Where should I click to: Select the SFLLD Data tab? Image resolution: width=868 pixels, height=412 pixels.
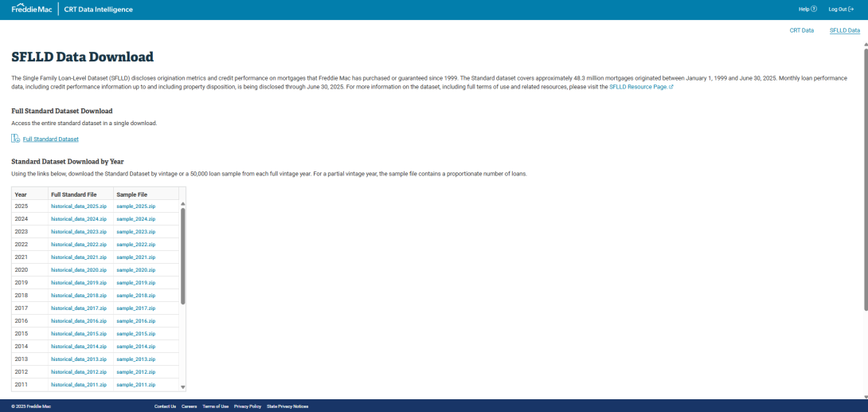[x=844, y=30]
